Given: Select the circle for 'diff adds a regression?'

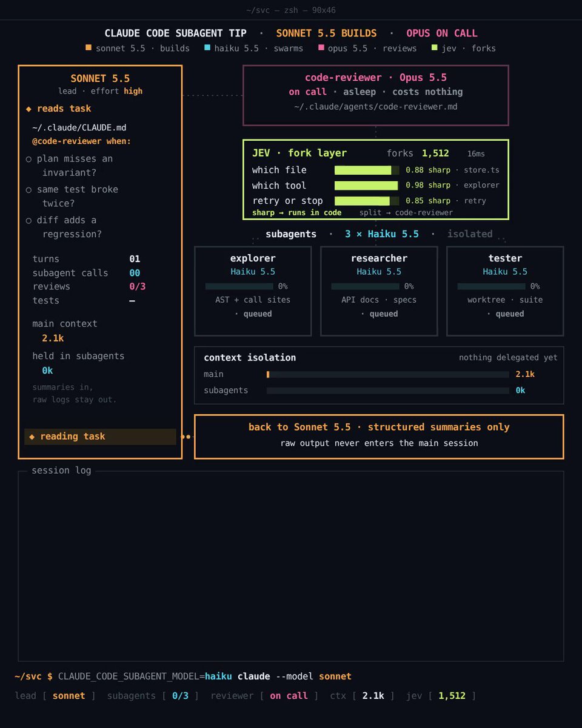Looking at the screenshot, I should 28,220.
